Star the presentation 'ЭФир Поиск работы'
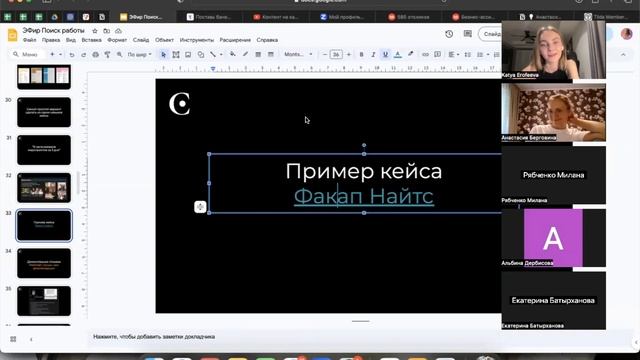The height and width of the screenshot is (360, 640). 95,31
